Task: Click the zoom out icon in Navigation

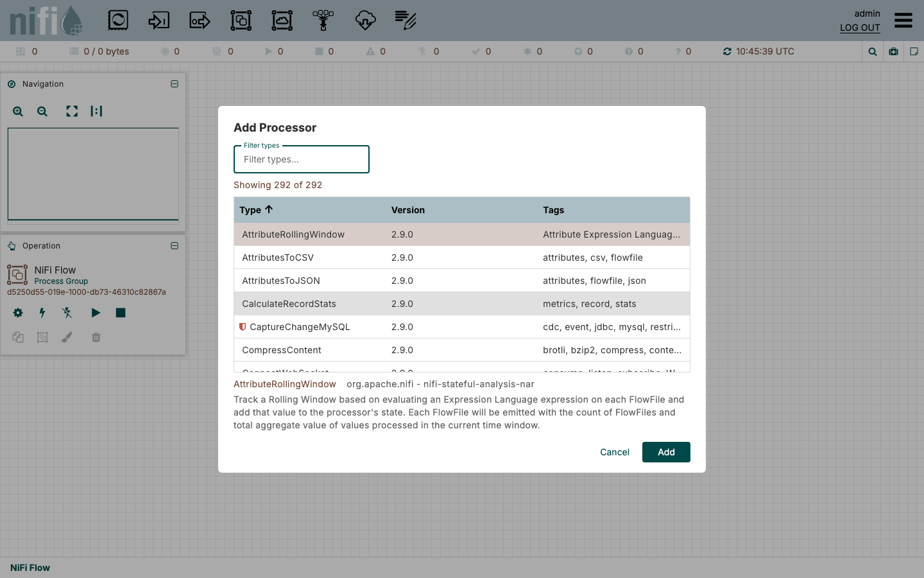Action: tap(42, 112)
